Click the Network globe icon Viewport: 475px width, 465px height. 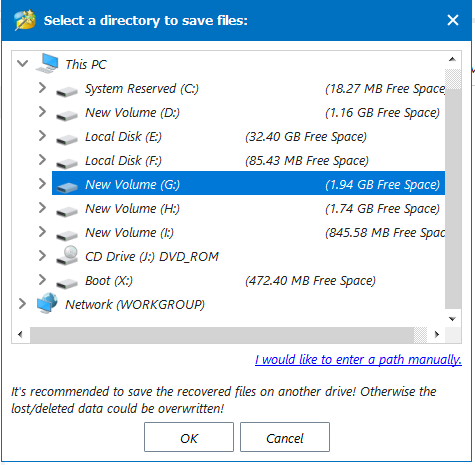point(47,303)
